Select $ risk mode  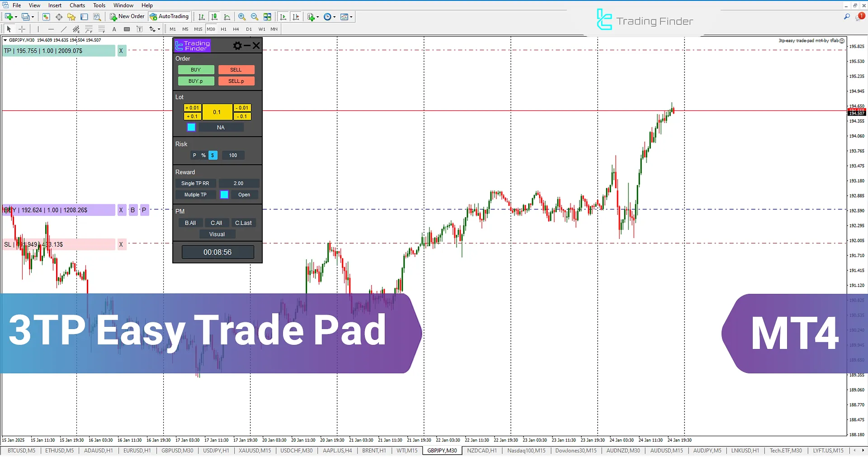coord(212,155)
